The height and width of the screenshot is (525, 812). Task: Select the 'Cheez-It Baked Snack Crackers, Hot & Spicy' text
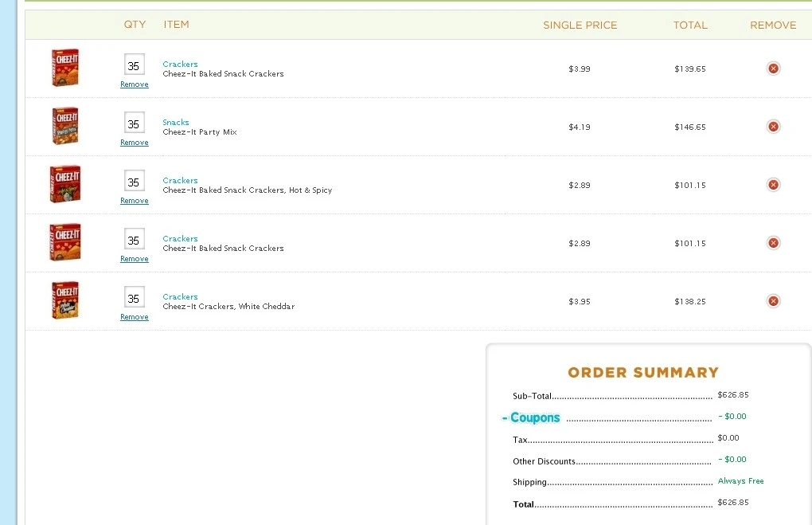tap(248, 190)
